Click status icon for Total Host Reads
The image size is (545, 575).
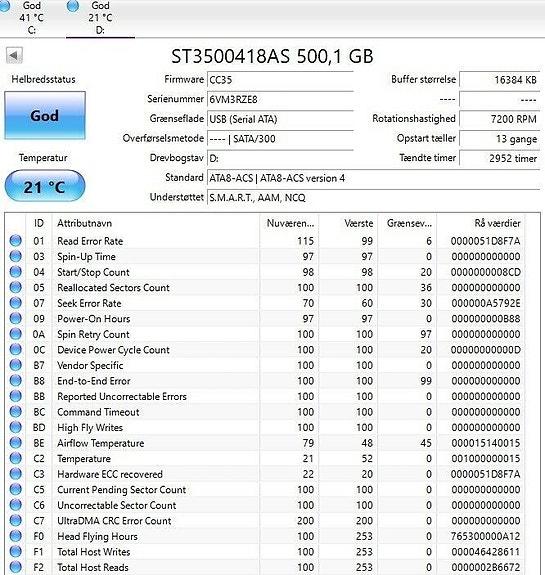point(15,567)
